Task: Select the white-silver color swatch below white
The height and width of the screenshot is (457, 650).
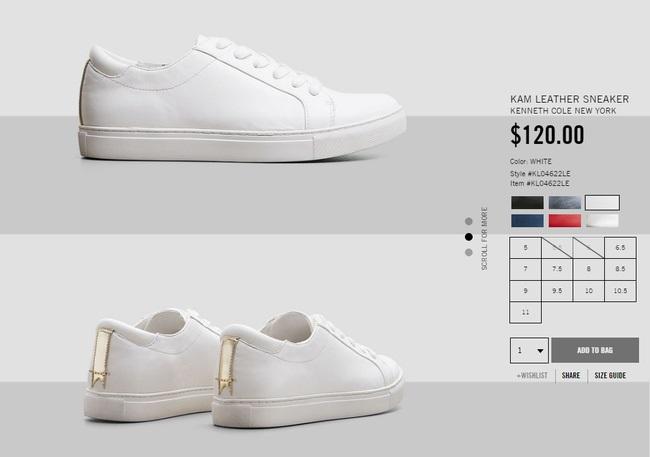Action: point(602,221)
